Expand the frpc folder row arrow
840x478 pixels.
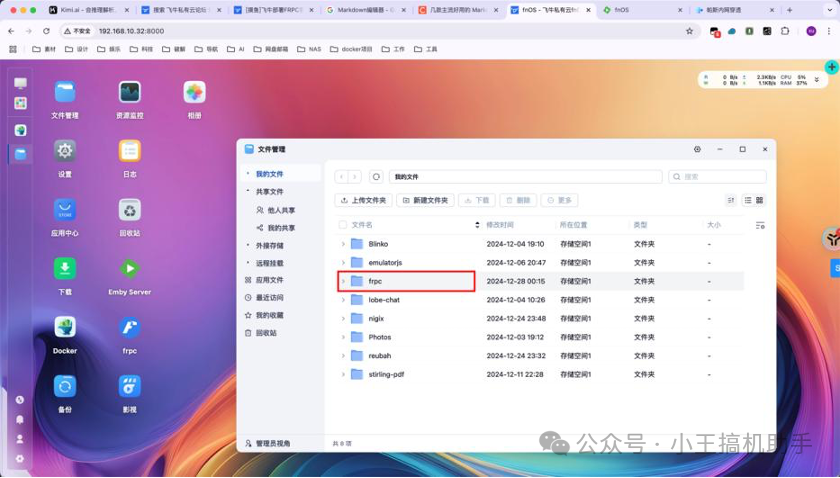[343, 282]
